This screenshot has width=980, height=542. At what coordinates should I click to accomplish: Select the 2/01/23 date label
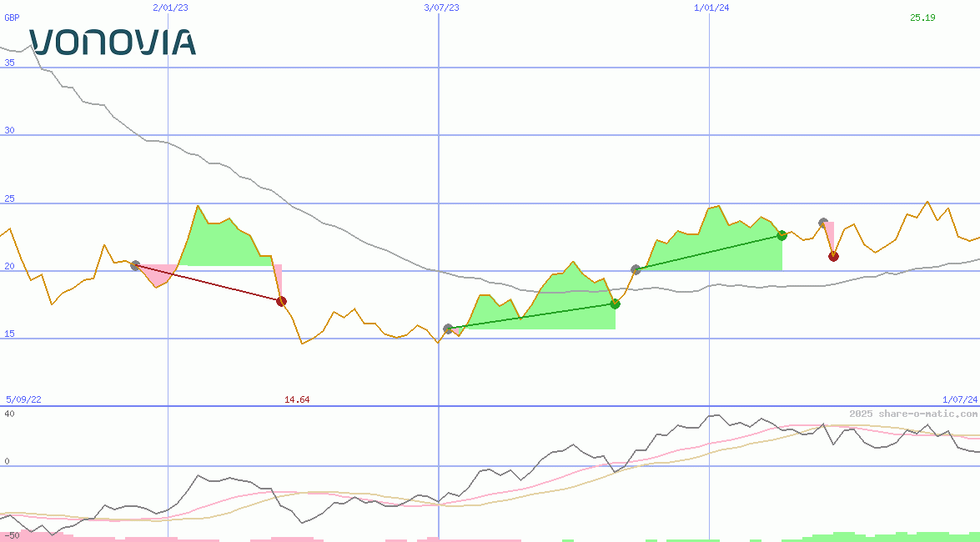tap(170, 8)
